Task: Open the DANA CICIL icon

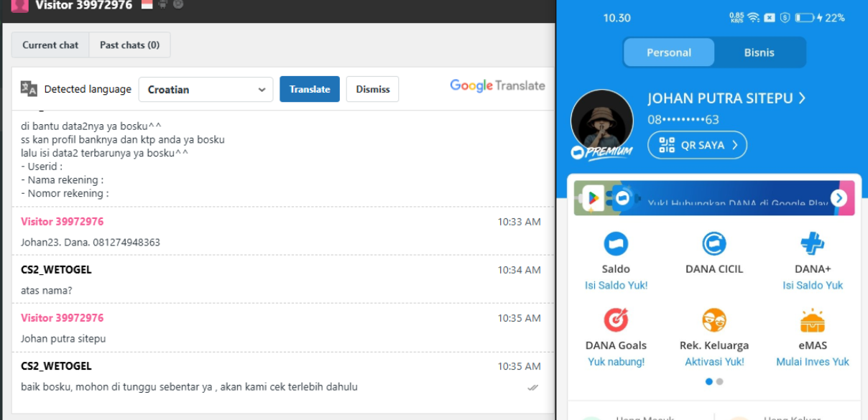Action: 714,243
